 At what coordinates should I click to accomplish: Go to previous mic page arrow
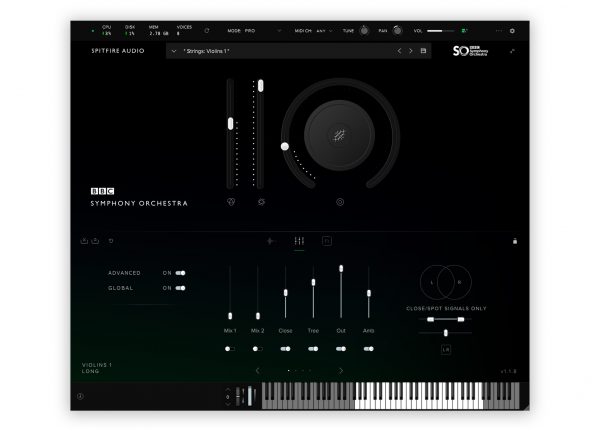[258, 371]
